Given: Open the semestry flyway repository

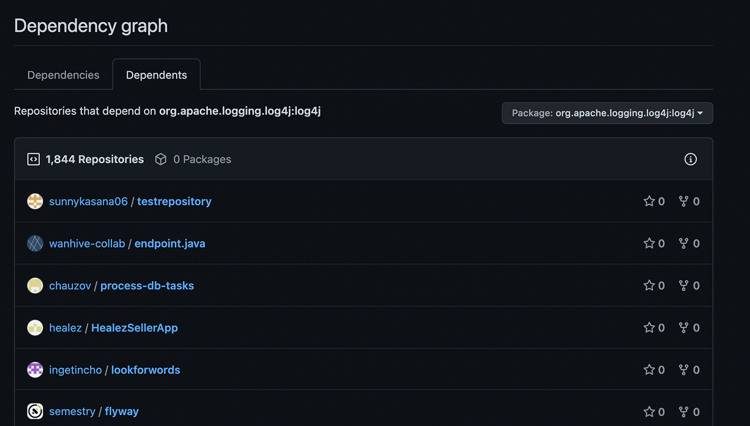Looking at the screenshot, I should [x=121, y=412].
